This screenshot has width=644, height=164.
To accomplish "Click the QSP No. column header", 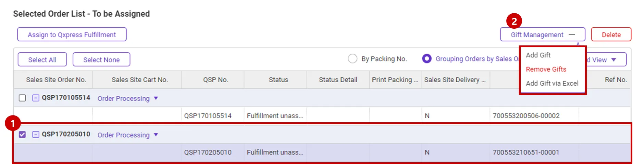I will tap(215, 80).
